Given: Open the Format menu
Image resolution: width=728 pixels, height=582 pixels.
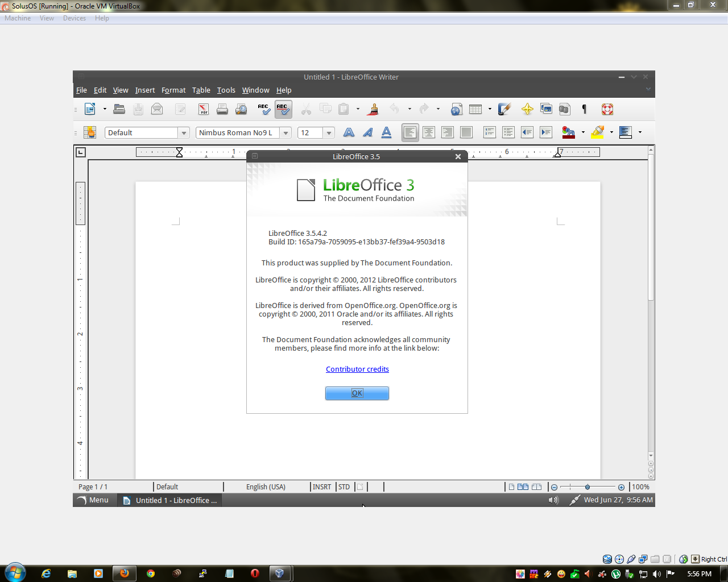Looking at the screenshot, I should click(x=173, y=90).
